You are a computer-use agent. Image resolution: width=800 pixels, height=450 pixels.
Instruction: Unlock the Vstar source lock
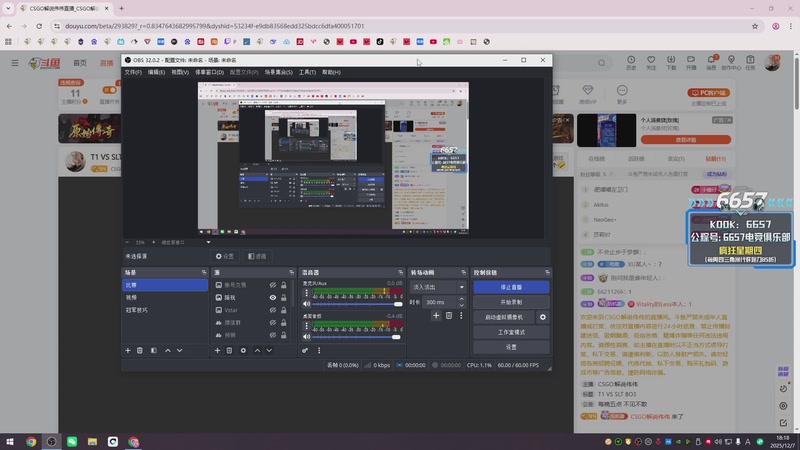[x=284, y=310]
